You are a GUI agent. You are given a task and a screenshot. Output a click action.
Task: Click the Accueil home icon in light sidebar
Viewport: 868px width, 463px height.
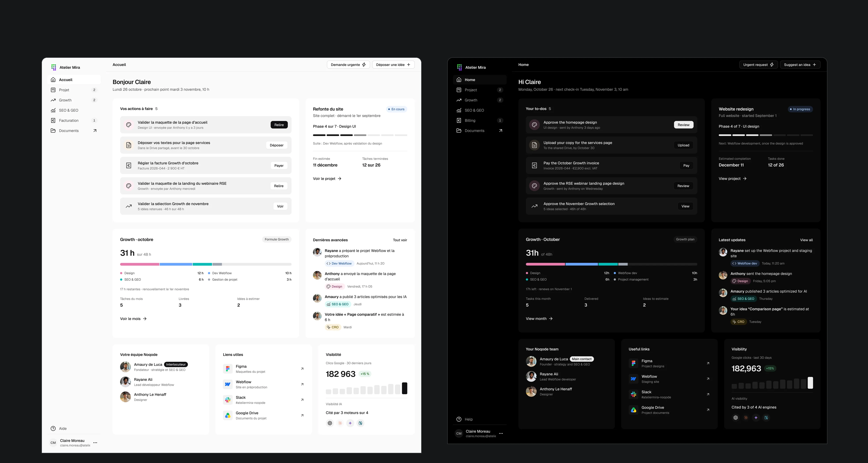tap(53, 80)
